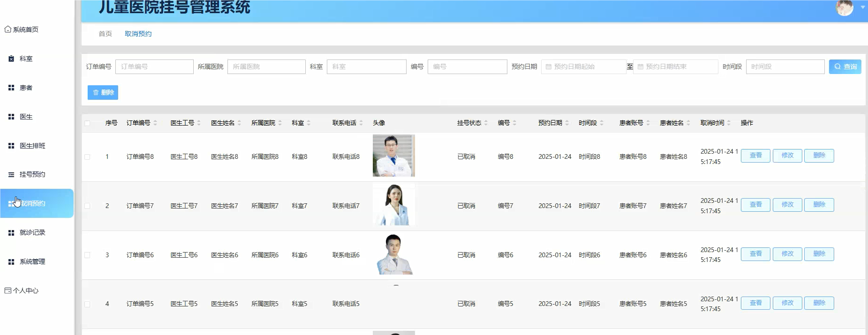The height and width of the screenshot is (335, 868).
Task: Click the sort arrows on 联系电话 column
Action: 361,123
